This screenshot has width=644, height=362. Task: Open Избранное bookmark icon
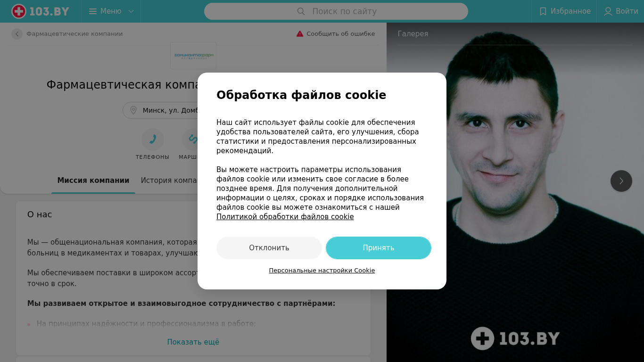(543, 11)
